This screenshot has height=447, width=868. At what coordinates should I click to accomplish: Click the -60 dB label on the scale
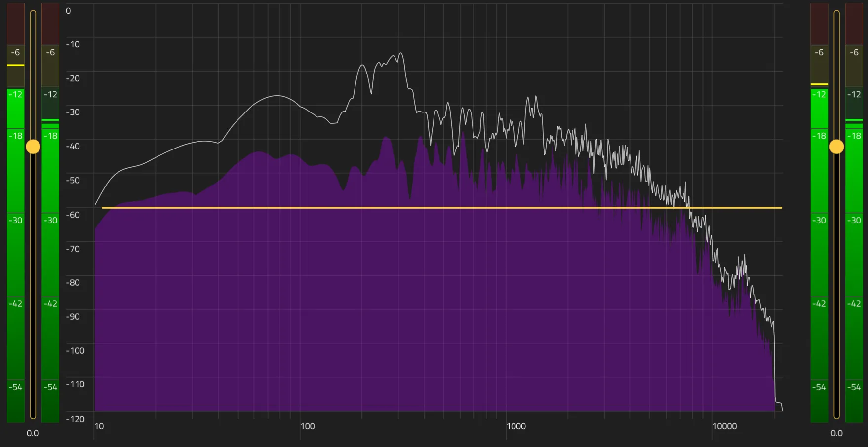point(73,215)
